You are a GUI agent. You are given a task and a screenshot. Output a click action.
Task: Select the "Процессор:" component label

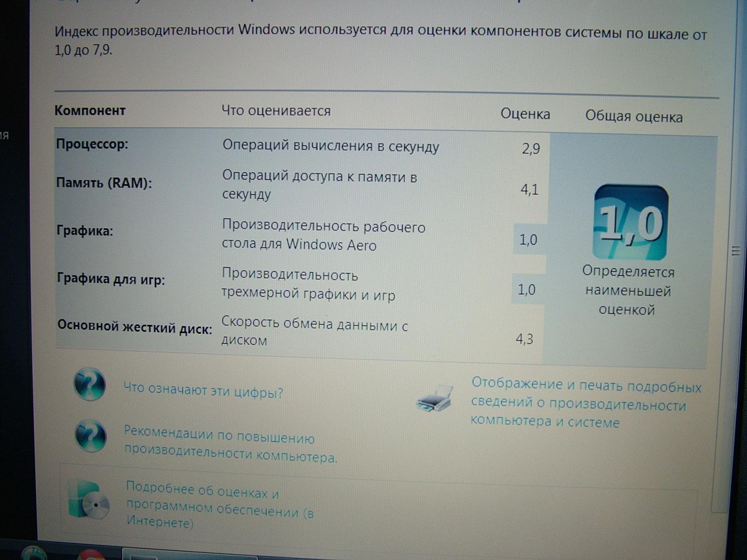[92, 144]
